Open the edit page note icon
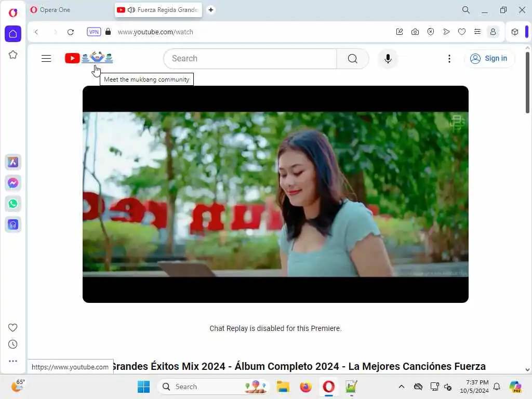 400,32
